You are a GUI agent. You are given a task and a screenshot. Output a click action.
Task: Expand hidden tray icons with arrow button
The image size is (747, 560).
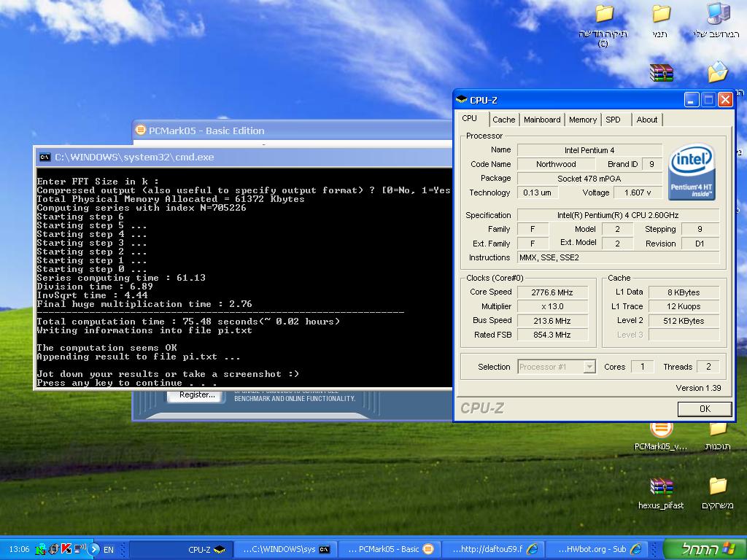pos(94,549)
